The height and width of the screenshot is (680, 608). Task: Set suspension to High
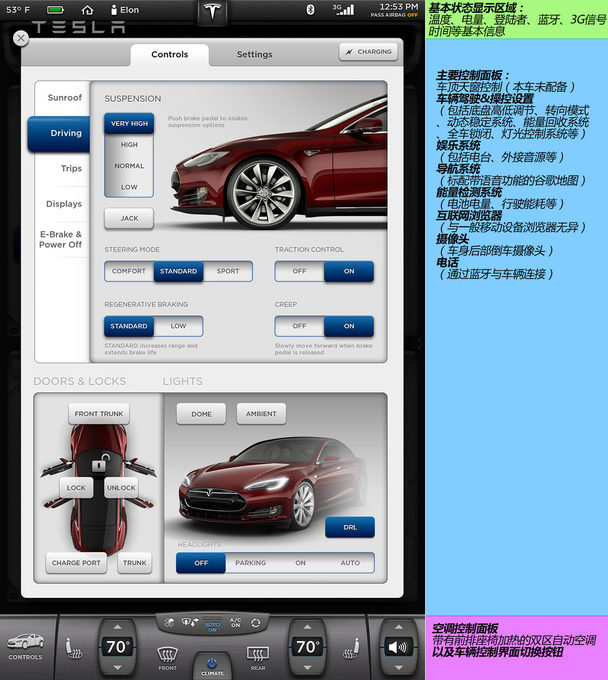129,144
